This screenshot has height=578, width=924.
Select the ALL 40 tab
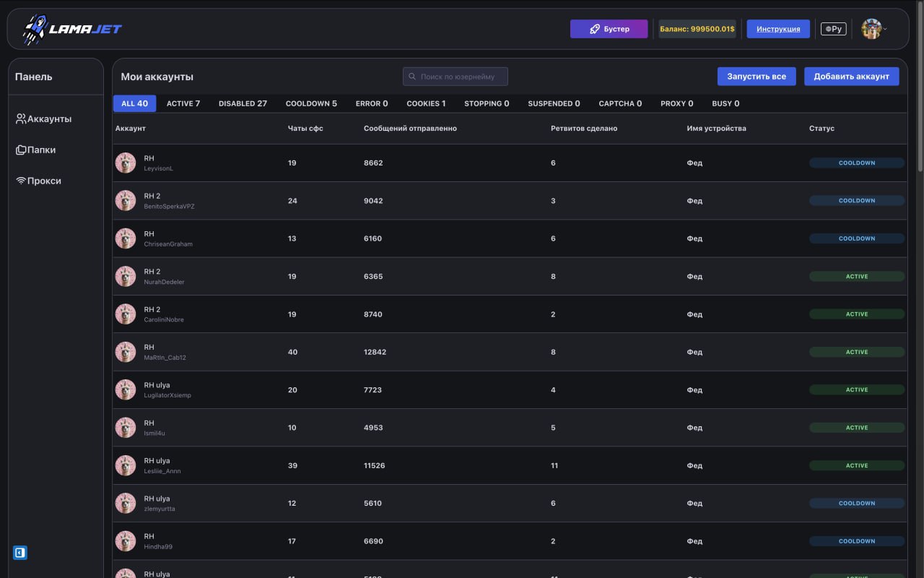click(x=134, y=103)
